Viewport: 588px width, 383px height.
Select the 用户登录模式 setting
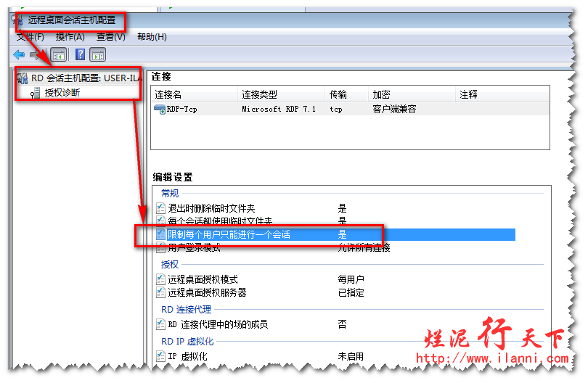coord(194,247)
